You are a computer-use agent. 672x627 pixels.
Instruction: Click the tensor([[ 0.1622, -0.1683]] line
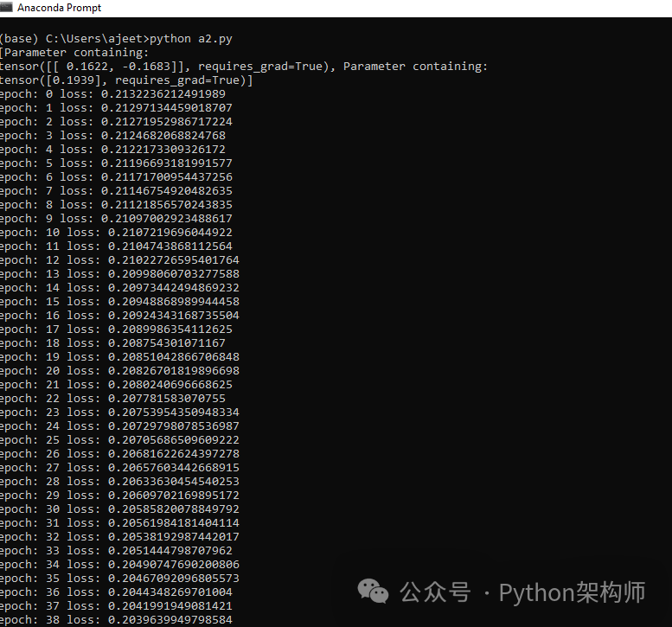[243, 67]
